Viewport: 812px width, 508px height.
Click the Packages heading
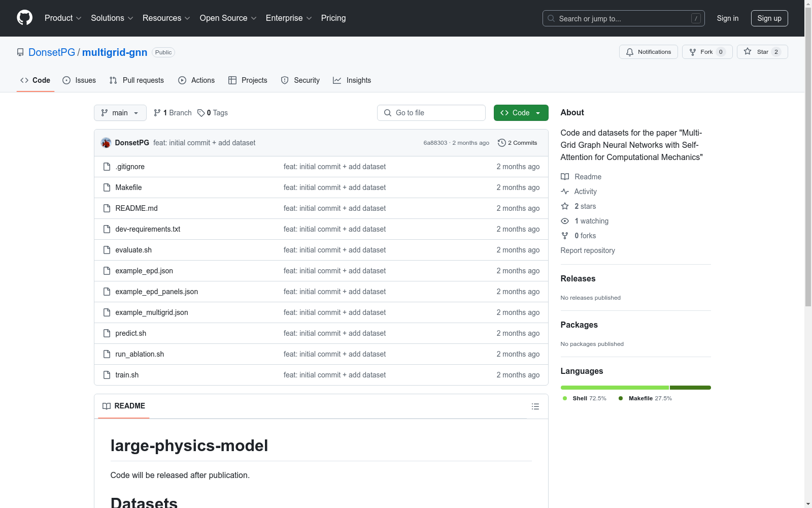click(579, 325)
